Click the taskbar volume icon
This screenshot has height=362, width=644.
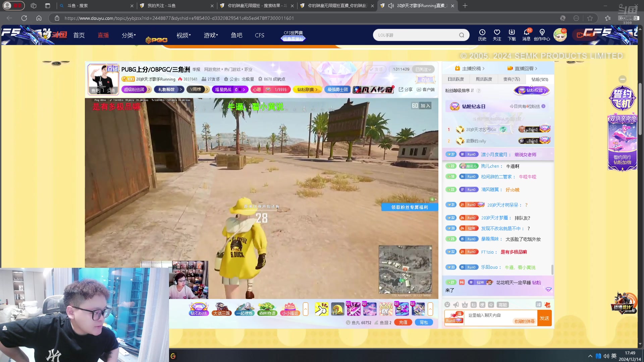click(x=606, y=356)
